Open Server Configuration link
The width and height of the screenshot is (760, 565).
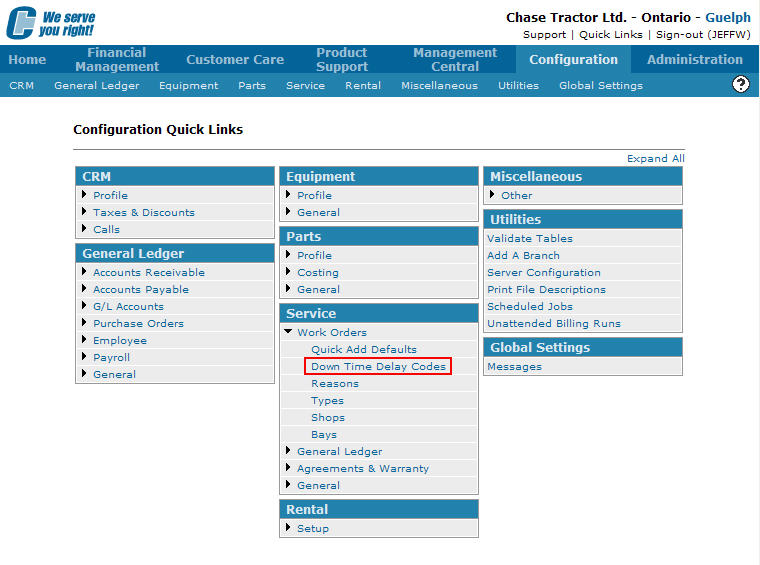tap(544, 272)
